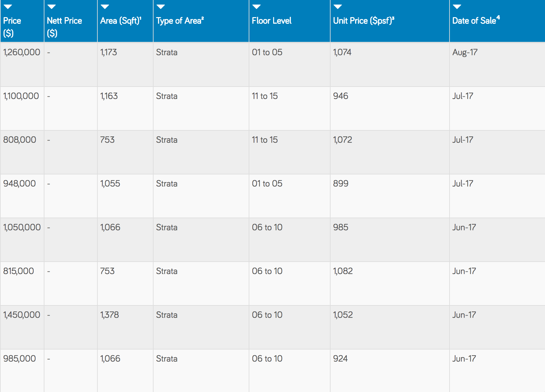Sort by Unit Price ($psf) header text

pyautogui.click(x=364, y=21)
